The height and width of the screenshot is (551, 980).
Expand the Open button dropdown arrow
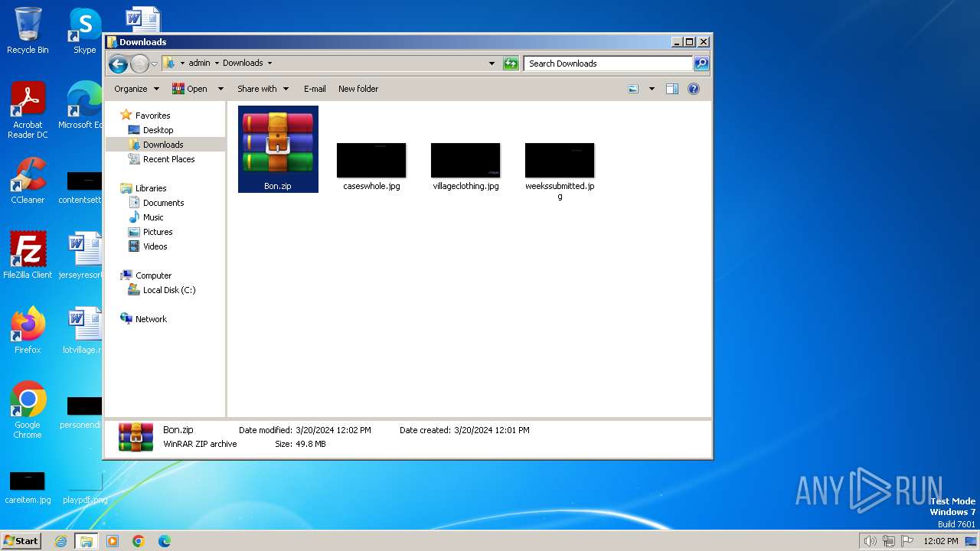click(220, 89)
